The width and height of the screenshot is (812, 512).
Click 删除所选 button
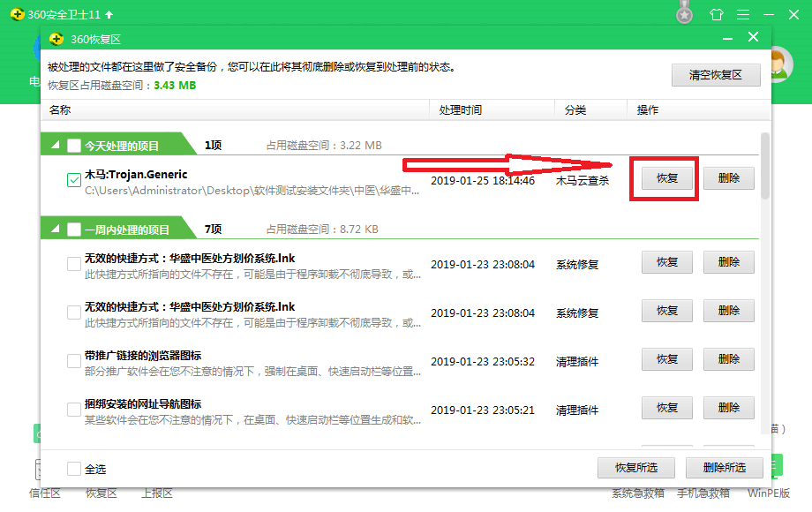(x=724, y=468)
